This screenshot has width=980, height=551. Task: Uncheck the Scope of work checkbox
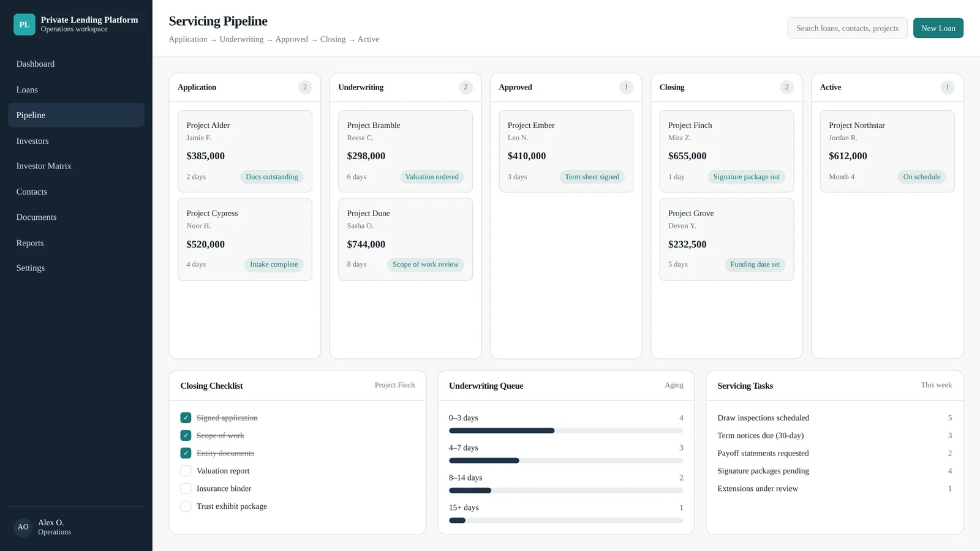point(186,435)
